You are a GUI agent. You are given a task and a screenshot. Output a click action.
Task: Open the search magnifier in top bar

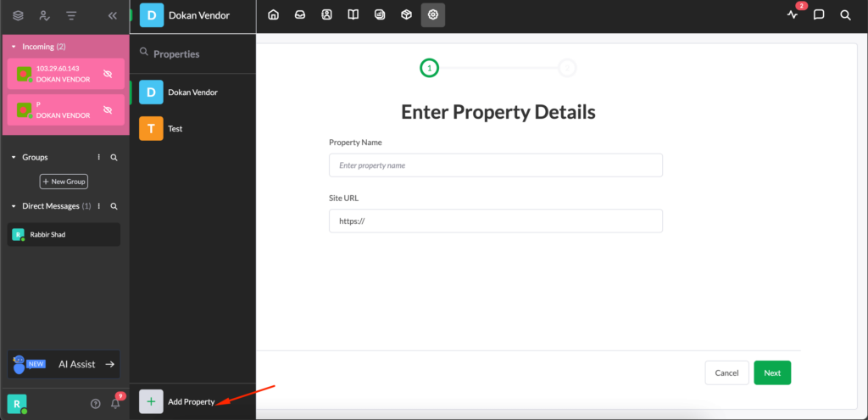coord(846,15)
